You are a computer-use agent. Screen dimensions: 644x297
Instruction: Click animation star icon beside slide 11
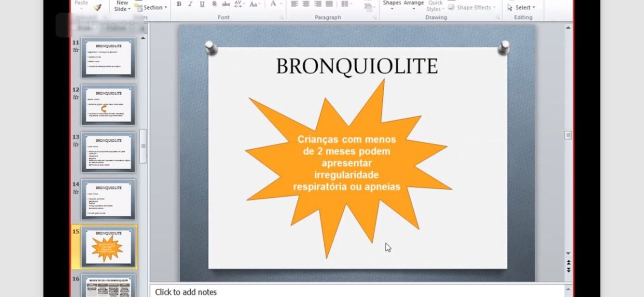pyautogui.click(x=76, y=50)
